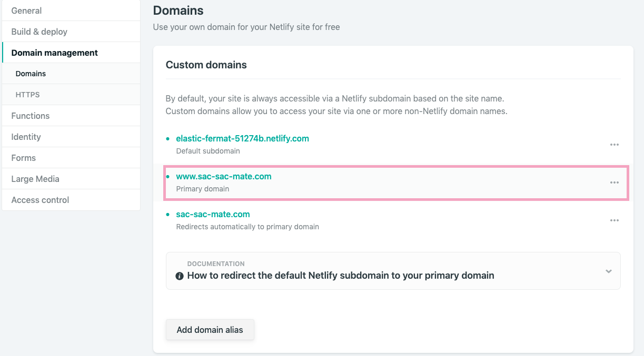Image resolution: width=644 pixels, height=356 pixels.
Task: Expand the documentation panel chevron
Action: (608, 271)
